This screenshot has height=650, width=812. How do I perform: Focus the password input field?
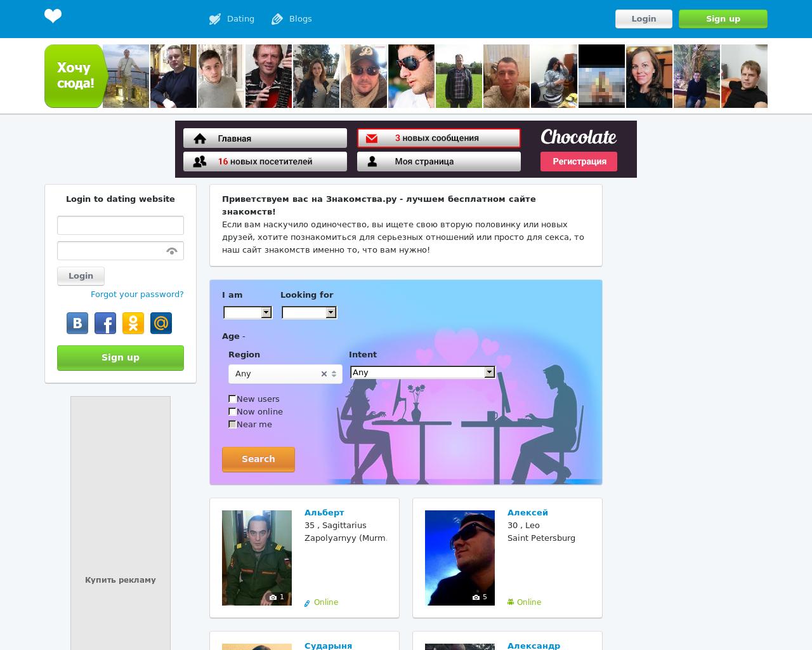pyautogui.click(x=121, y=251)
